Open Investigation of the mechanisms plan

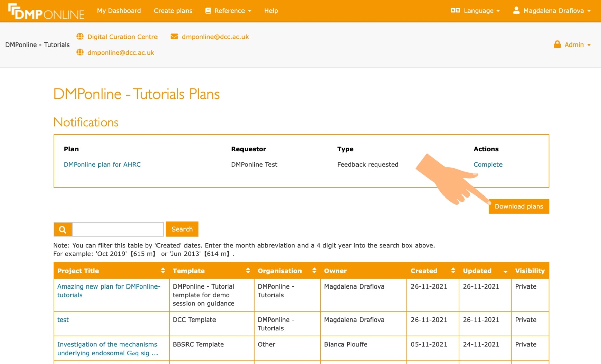(108, 348)
